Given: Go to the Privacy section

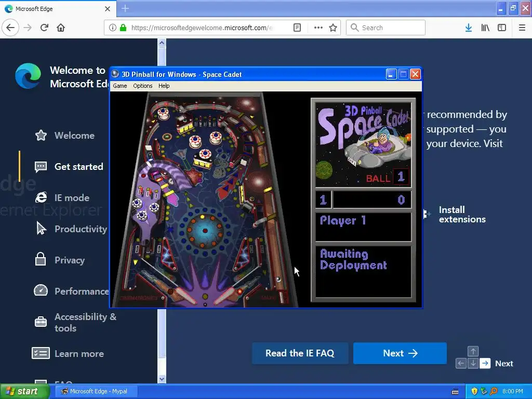Looking at the screenshot, I should (70, 260).
